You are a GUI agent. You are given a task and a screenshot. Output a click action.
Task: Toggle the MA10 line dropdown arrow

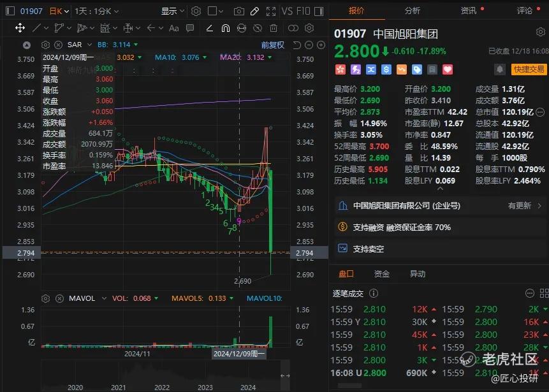205,57
